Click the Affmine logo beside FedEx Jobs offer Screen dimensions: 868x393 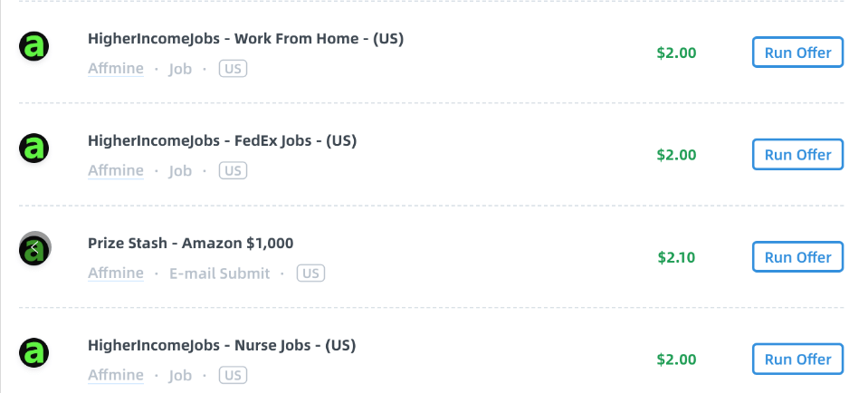click(x=34, y=149)
